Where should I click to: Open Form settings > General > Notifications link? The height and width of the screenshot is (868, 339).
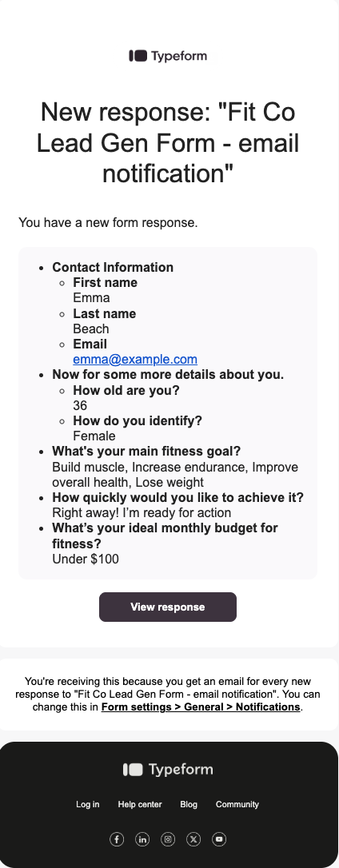click(201, 707)
